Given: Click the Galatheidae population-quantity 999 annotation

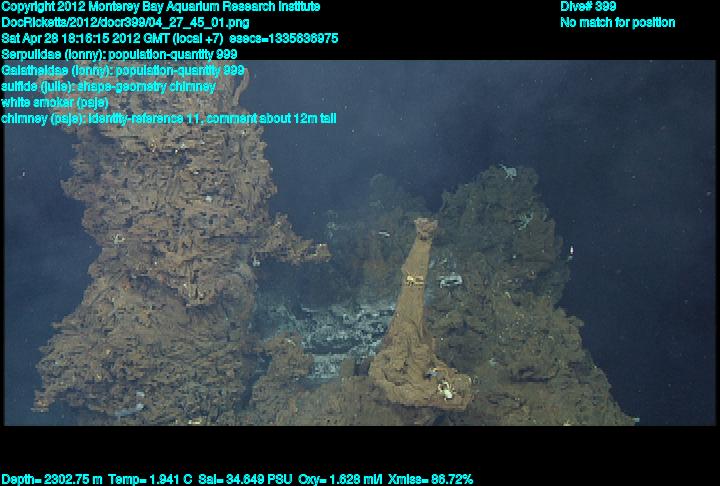Looking at the screenshot, I should click(123, 70).
